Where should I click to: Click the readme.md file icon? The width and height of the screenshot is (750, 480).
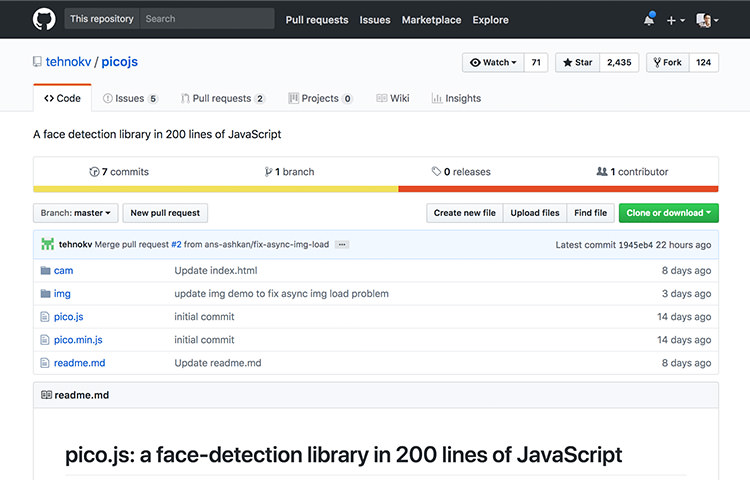tap(45, 363)
